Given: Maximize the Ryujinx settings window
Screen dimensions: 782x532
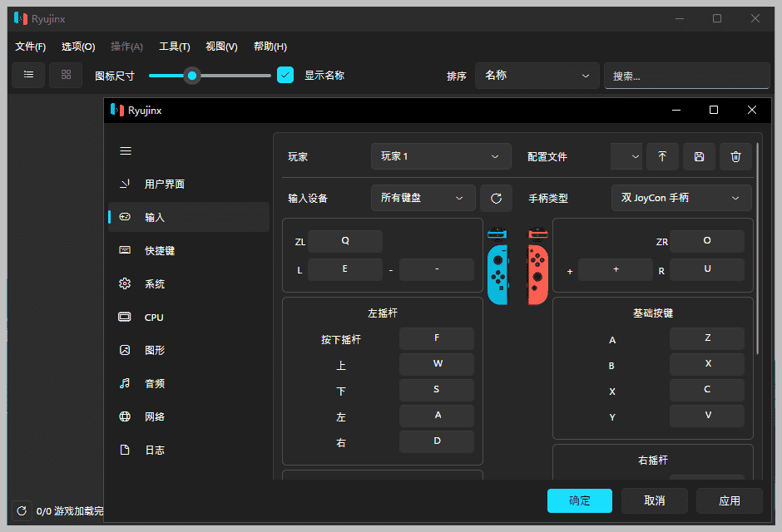Looking at the screenshot, I should (x=714, y=110).
